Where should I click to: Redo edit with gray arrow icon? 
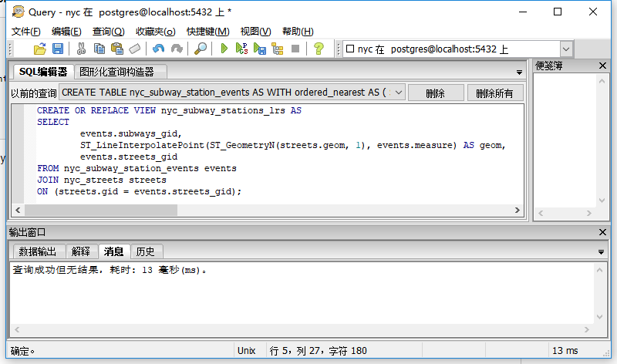[x=177, y=49]
